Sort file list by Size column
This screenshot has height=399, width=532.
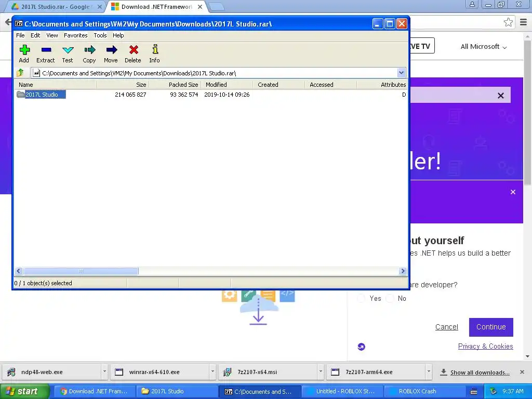123,85
